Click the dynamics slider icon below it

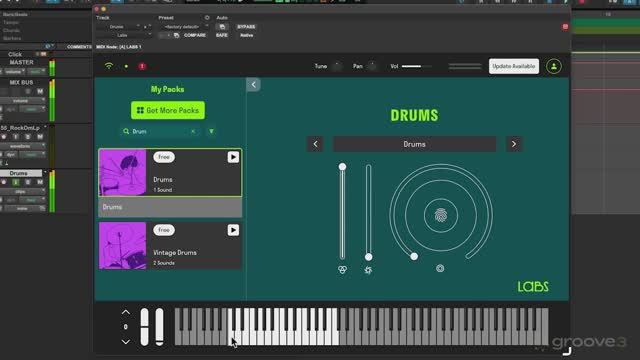[x=368, y=270]
